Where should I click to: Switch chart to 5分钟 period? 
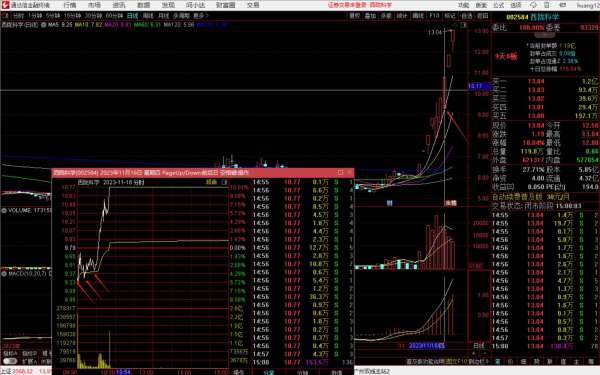pyautogui.click(x=53, y=16)
